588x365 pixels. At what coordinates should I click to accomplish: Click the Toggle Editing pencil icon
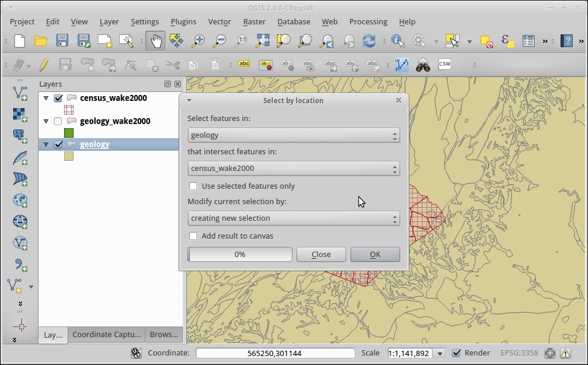[43, 65]
